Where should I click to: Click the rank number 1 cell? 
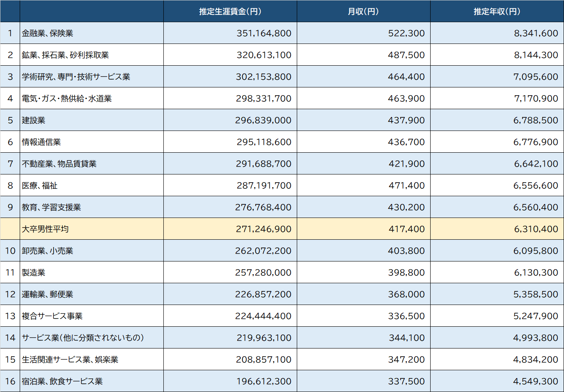[x=10, y=33]
